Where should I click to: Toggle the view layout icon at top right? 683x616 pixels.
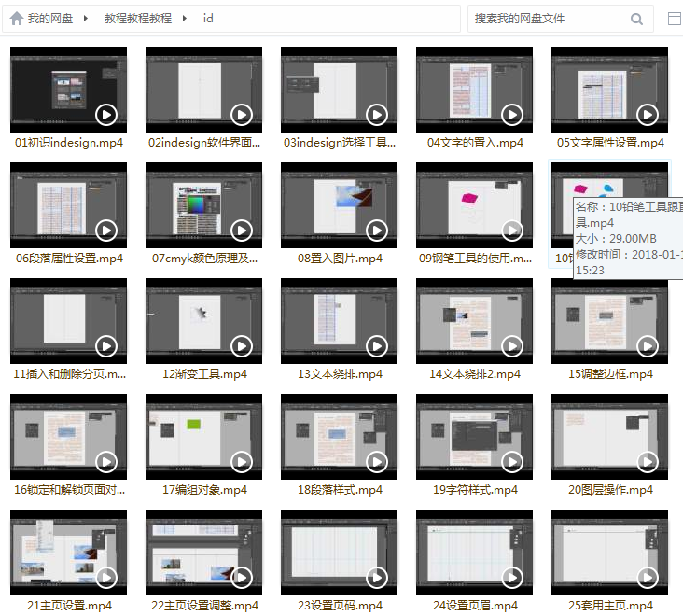(675, 19)
